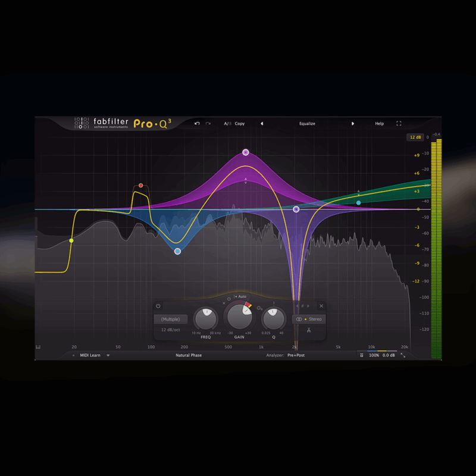Image resolution: width=476 pixels, height=476 pixels.
Task: Open the Stereo placement dropdown
Action: 309,319
